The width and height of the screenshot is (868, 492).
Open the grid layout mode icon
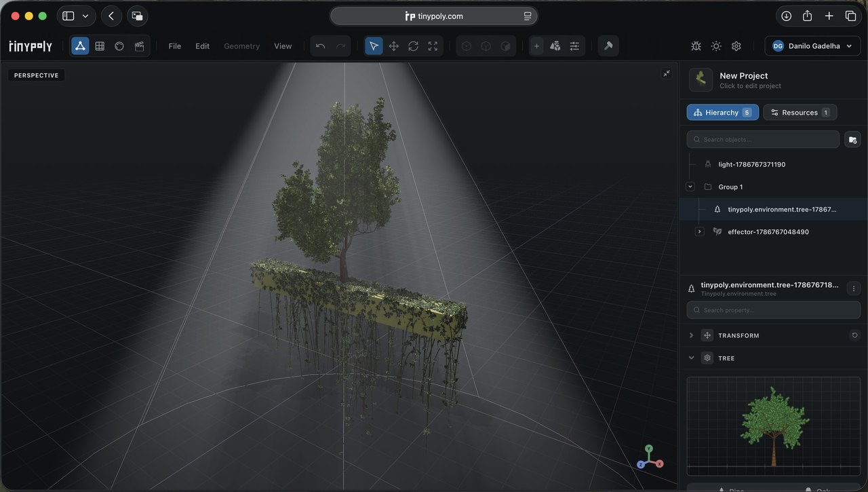[x=100, y=46]
